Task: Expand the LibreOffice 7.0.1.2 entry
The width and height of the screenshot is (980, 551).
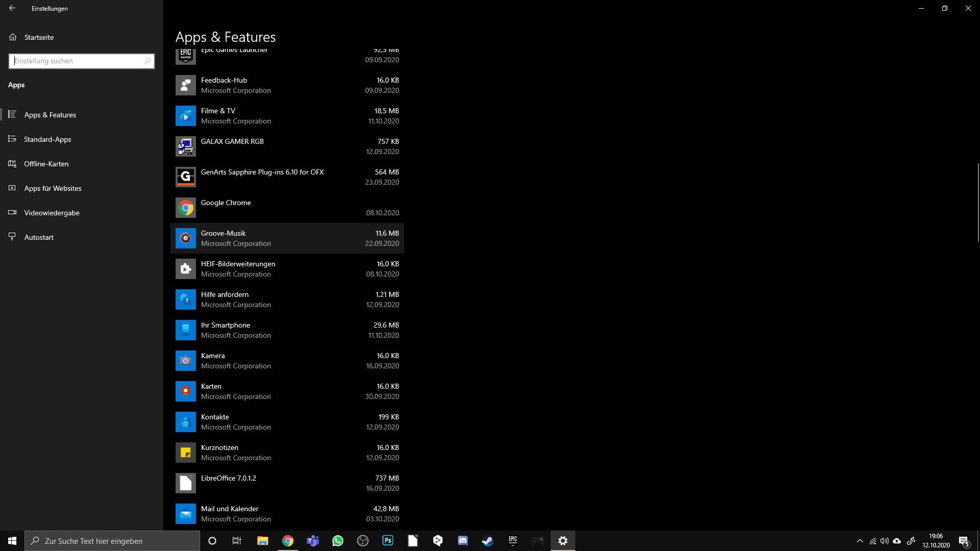Action: (287, 483)
